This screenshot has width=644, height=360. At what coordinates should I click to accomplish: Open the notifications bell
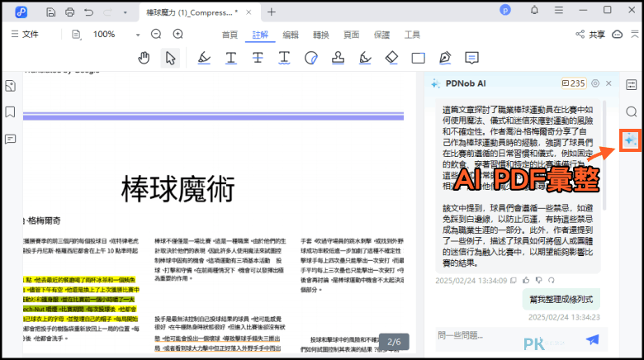coord(534,10)
